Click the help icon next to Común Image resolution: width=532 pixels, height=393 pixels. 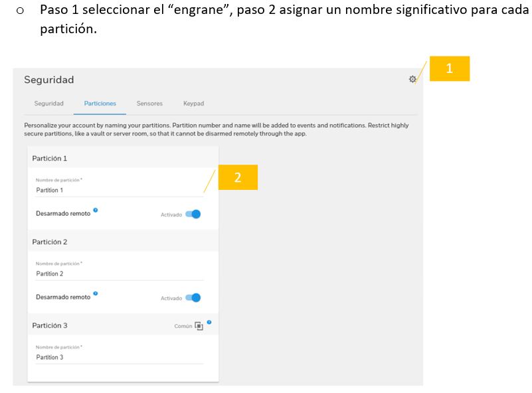[209, 322]
